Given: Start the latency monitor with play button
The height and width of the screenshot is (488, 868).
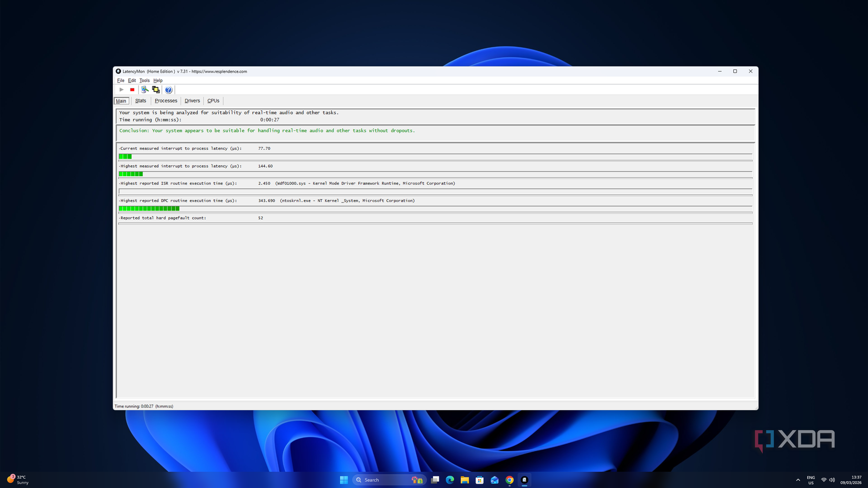Looking at the screenshot, I should coord(122,90).
